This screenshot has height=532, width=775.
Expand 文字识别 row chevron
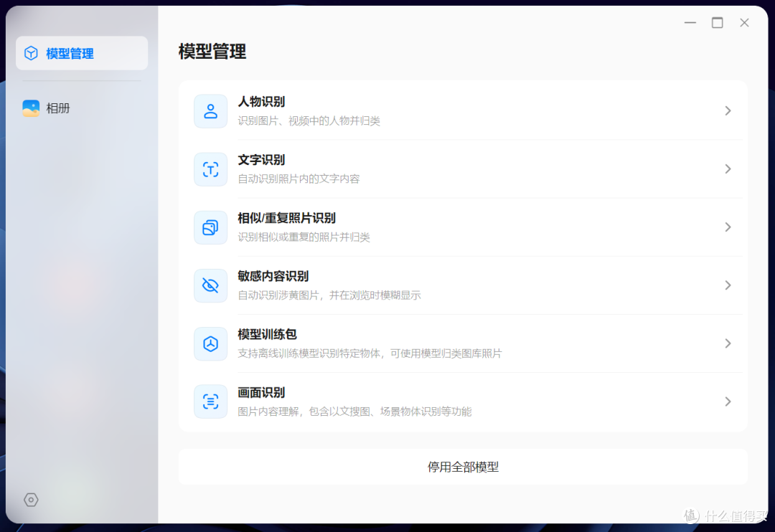tap(728, 169)
